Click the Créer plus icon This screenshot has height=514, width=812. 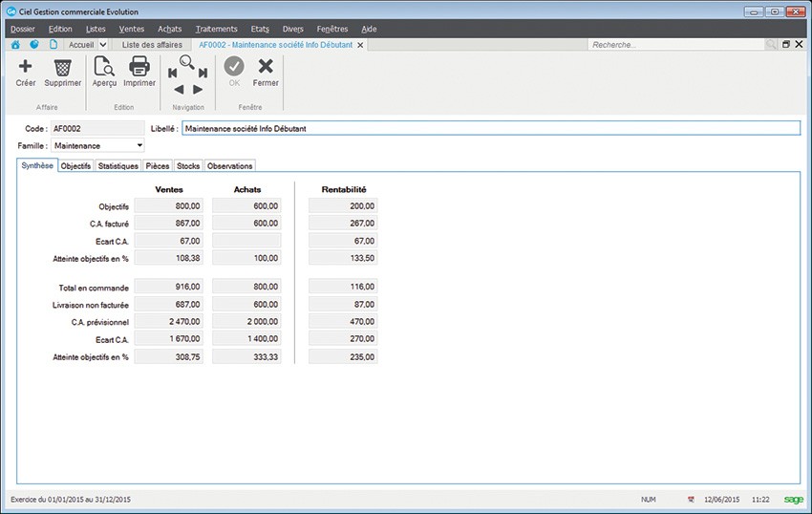(x=26, y=67)
